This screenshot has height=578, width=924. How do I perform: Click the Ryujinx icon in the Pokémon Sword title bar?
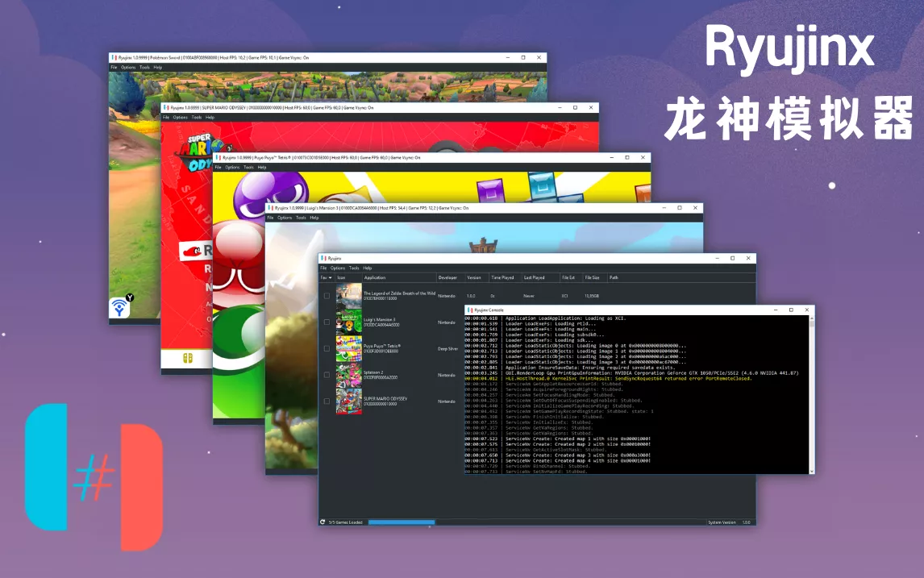pos(114,58)
